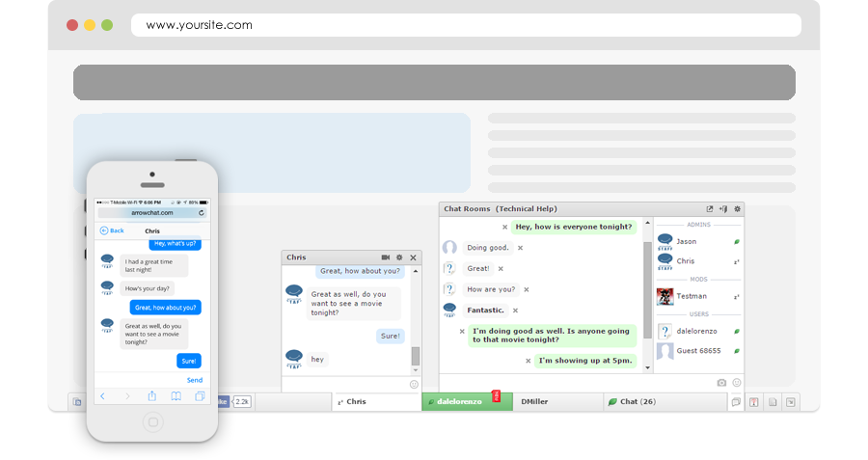868x460 pixels.
Task: Click Testman's avatar thumbnail
Action: click(665, 297)
